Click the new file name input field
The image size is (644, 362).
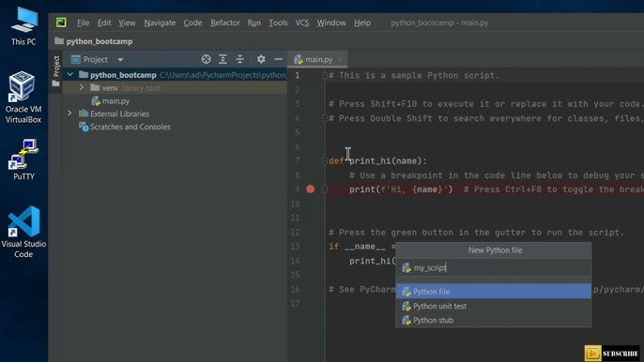click(493, 268)
